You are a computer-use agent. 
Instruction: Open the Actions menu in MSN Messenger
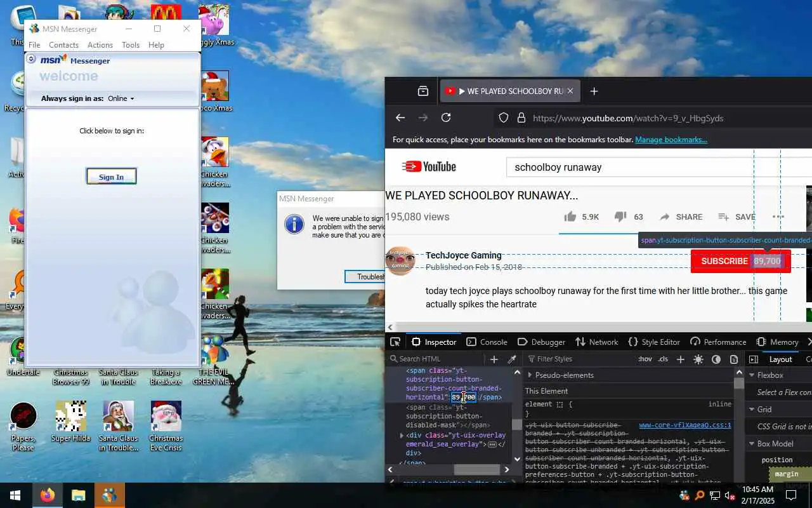pyautogui.click(x=100, y=45)
